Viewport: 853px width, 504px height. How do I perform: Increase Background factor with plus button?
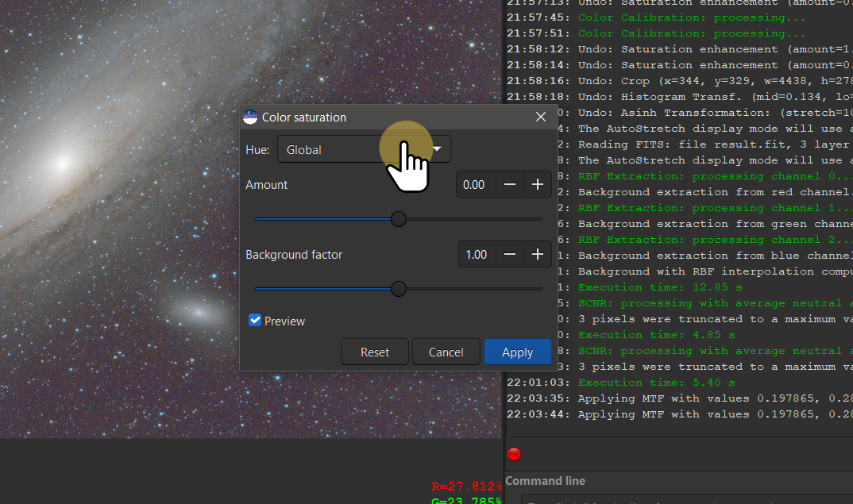tap(538, 255)
